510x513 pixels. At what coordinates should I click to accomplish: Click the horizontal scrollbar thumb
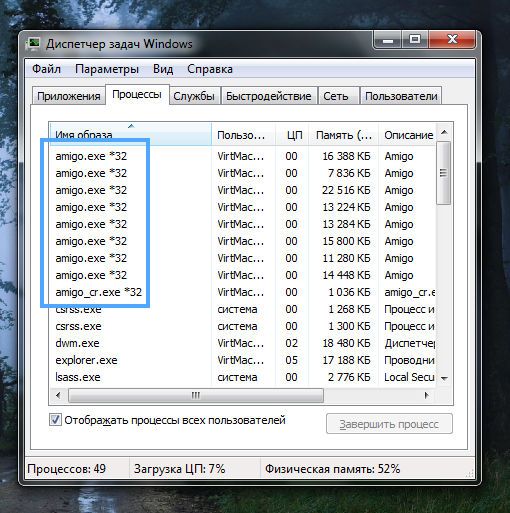pos(196,396)
